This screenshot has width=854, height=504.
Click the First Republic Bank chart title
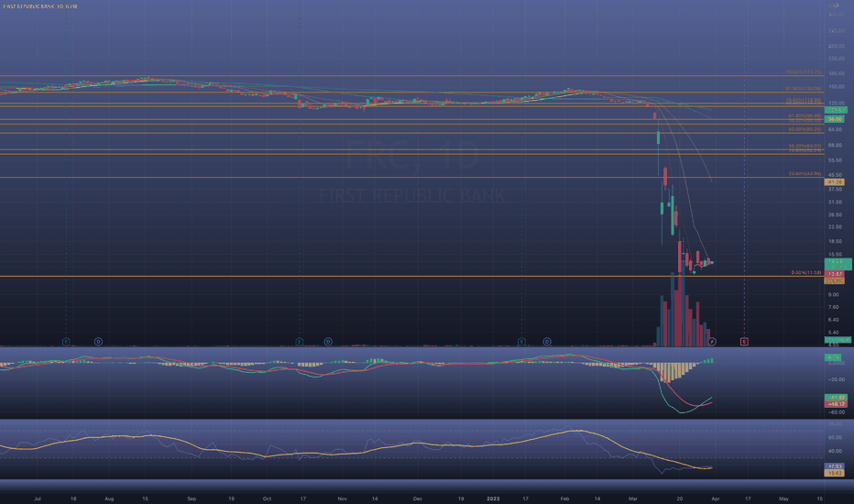[40, 6]
